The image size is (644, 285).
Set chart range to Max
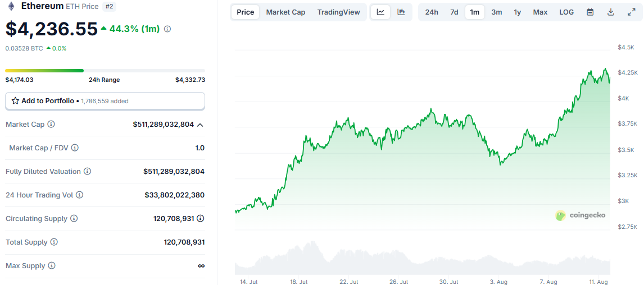point(541,12)
